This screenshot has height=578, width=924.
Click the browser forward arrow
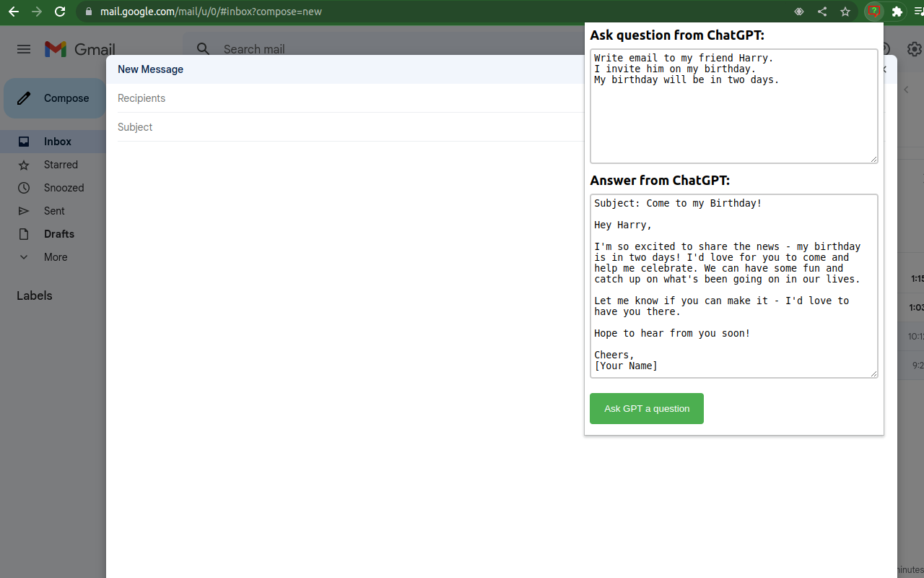click(x=37, y=12)
